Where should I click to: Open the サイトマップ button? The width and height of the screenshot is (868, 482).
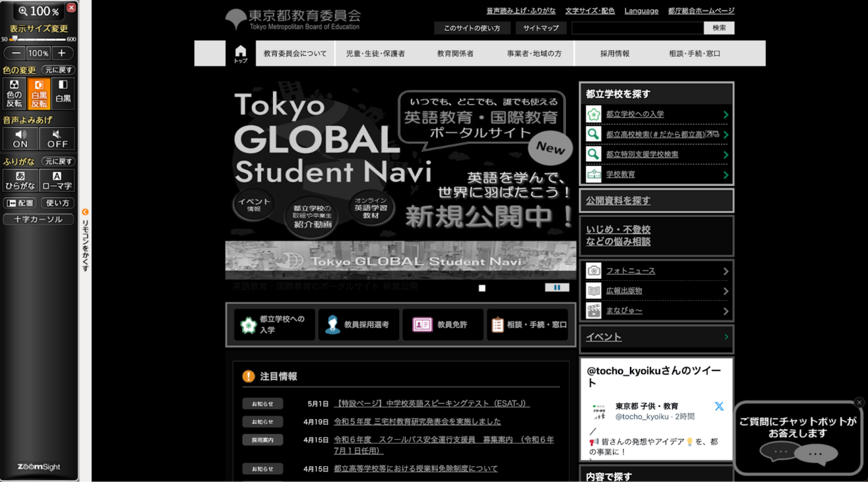tap(541, 28)
